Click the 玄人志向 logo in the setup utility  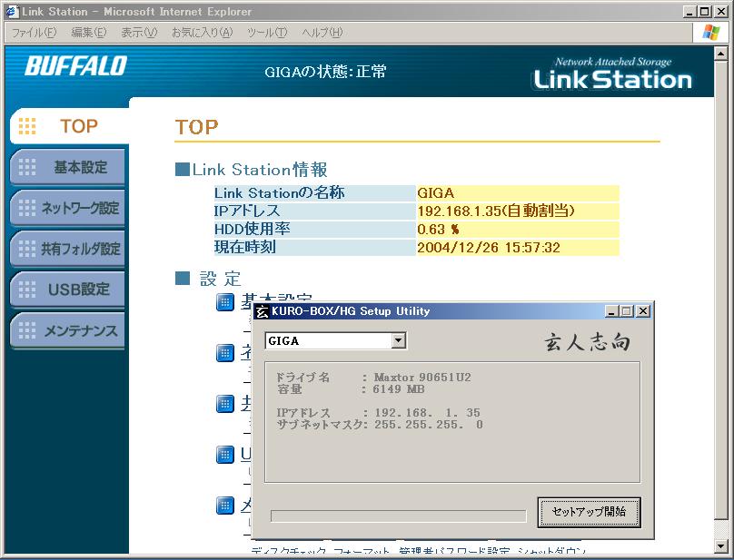(x=587, y=342)
